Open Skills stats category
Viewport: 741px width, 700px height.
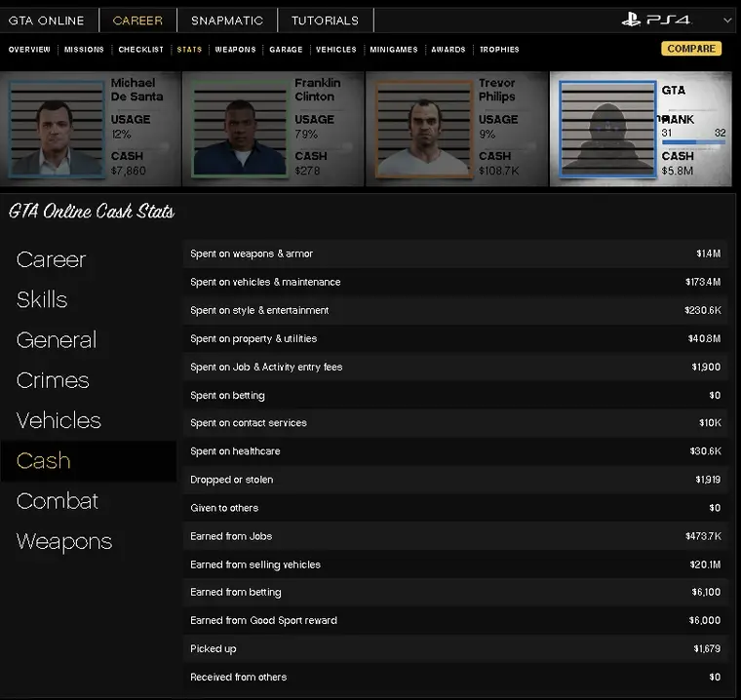42,299
